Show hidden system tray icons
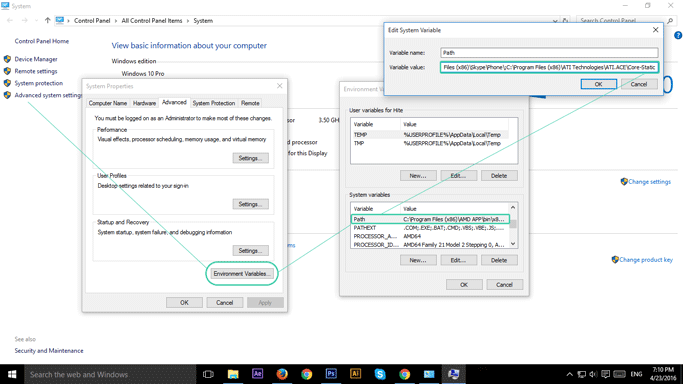This screenshot has height=384, width=683. (x=569, y=374)
